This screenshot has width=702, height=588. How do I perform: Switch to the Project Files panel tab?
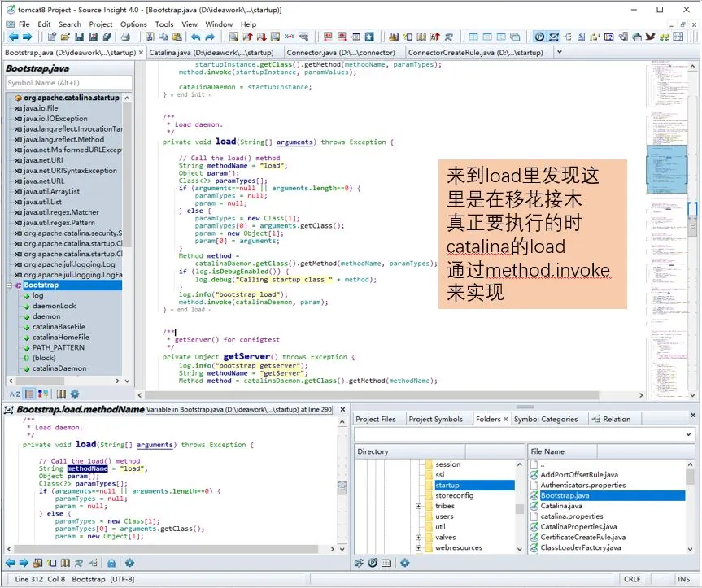coord(376,420)
